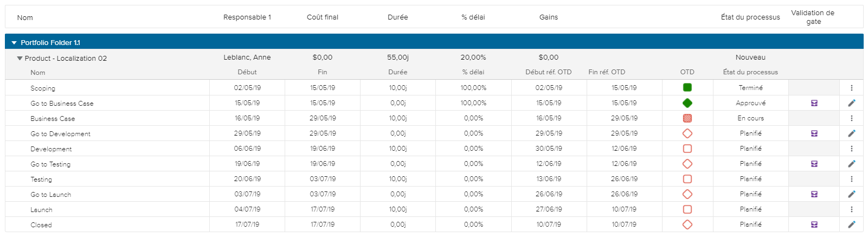
Task: Click the OTD diamond for Go to Launch
Action: tap(687, 194)
